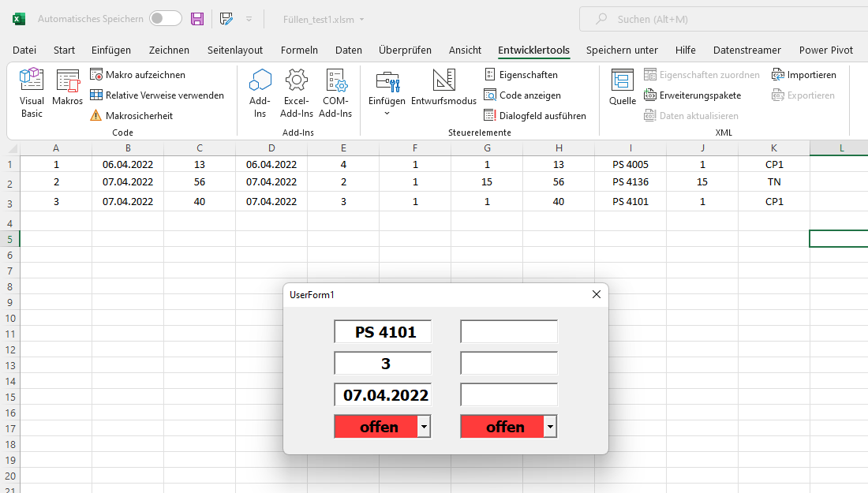Click the form check icon in quick access

pos(226,19)
